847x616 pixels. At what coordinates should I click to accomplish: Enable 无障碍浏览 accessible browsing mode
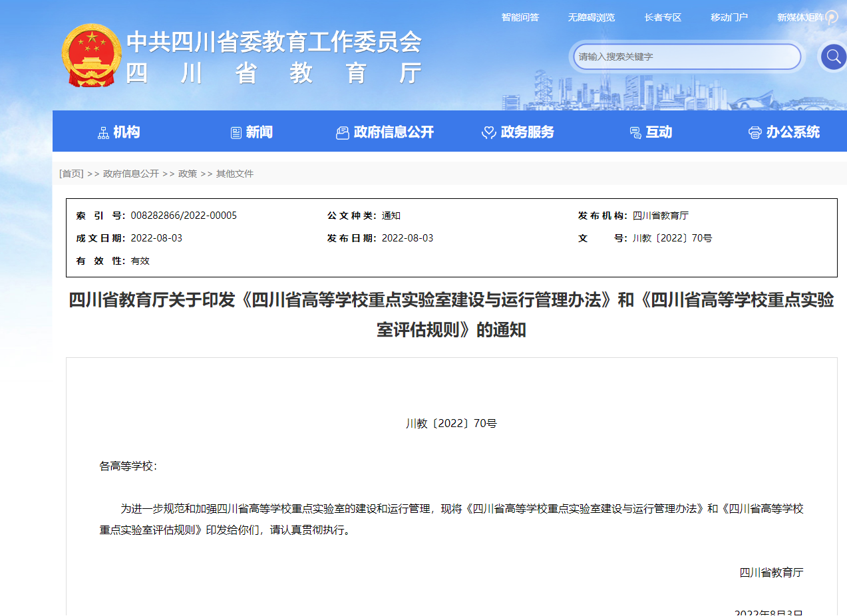click(592, 17)
